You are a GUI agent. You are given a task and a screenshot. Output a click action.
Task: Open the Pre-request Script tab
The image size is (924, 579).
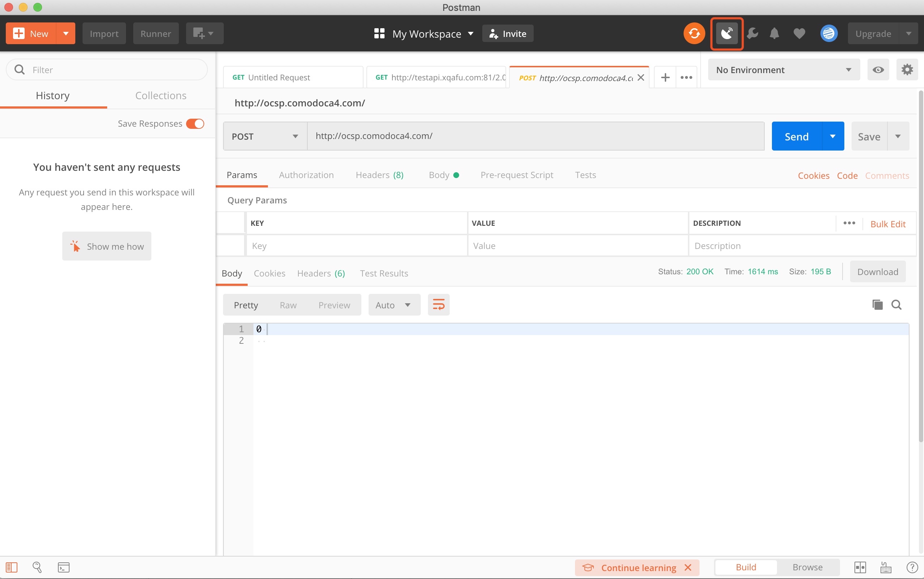click(517, 175)
